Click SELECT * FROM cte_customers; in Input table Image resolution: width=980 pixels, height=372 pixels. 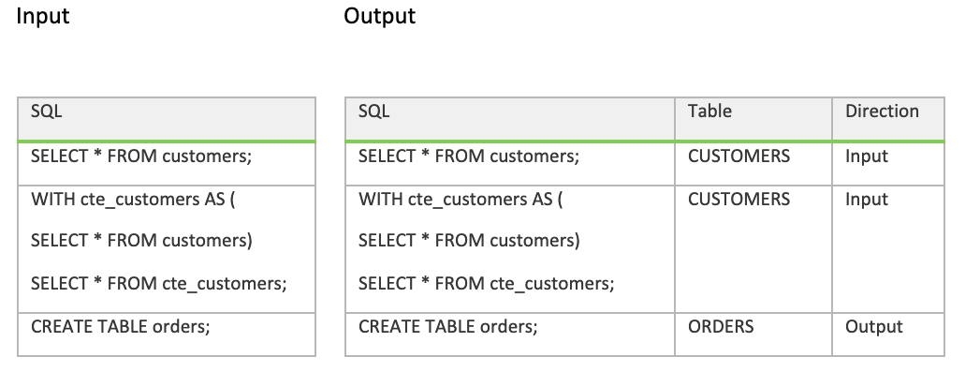(159, 284)
